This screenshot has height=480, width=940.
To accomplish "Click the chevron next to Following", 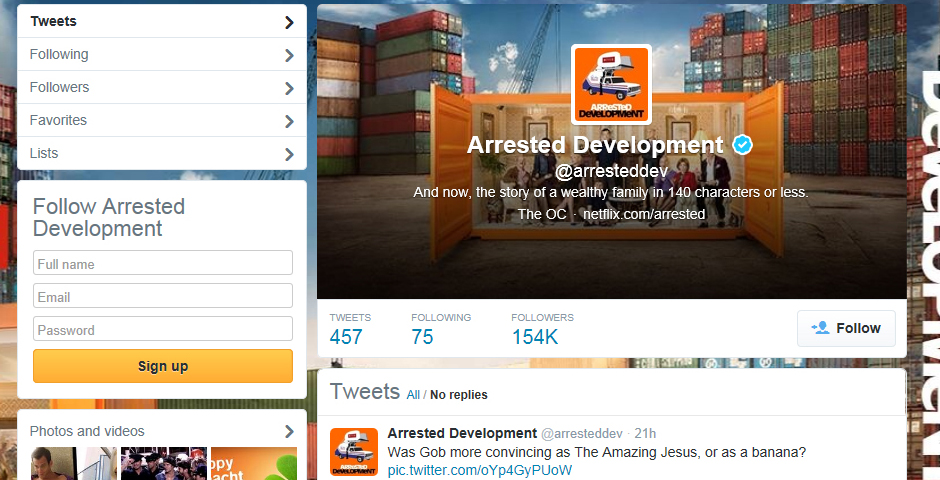I will [x=290, y=55].
